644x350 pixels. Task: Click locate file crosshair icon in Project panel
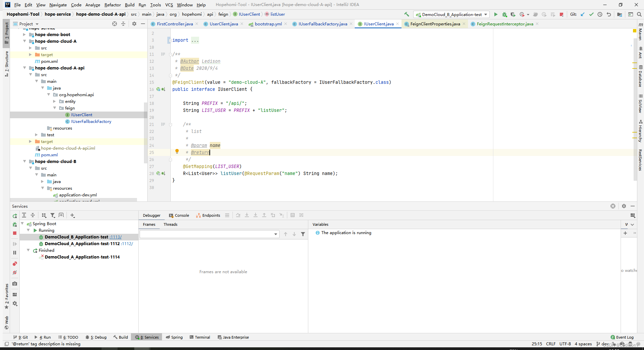pos(115,24)
